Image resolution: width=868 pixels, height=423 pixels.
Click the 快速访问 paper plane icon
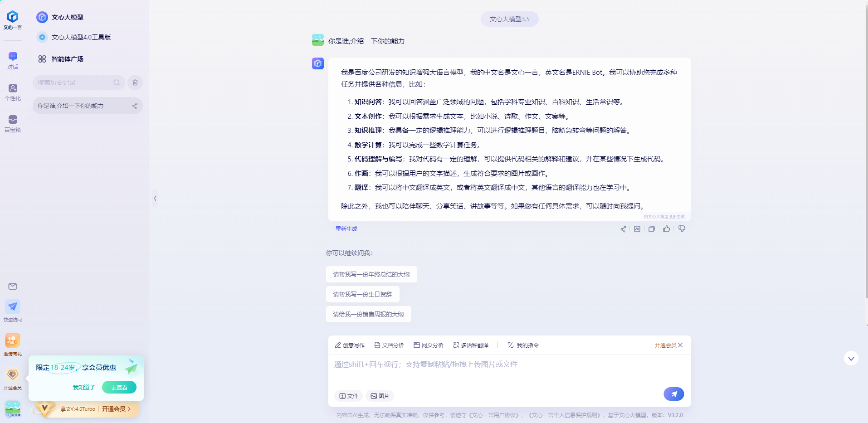click(13, 307)
